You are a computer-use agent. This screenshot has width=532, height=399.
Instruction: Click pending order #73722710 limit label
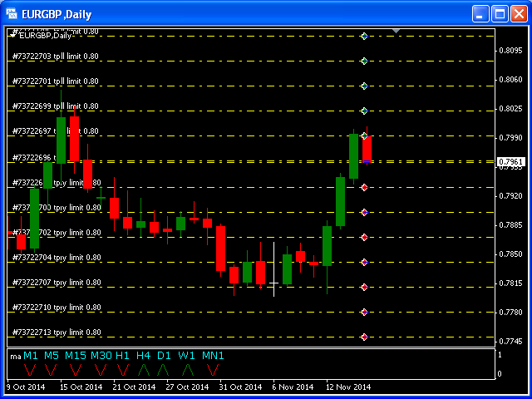[x=56, y=308]
